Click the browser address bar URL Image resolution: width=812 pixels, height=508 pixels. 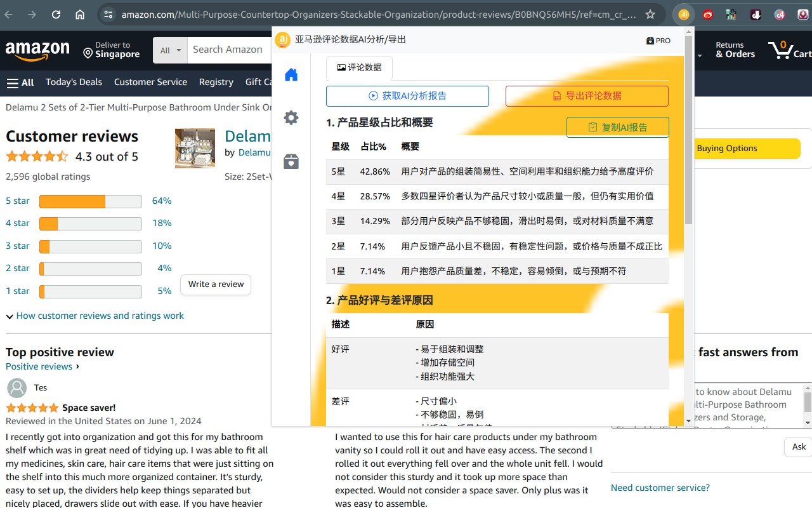point(379,15)
